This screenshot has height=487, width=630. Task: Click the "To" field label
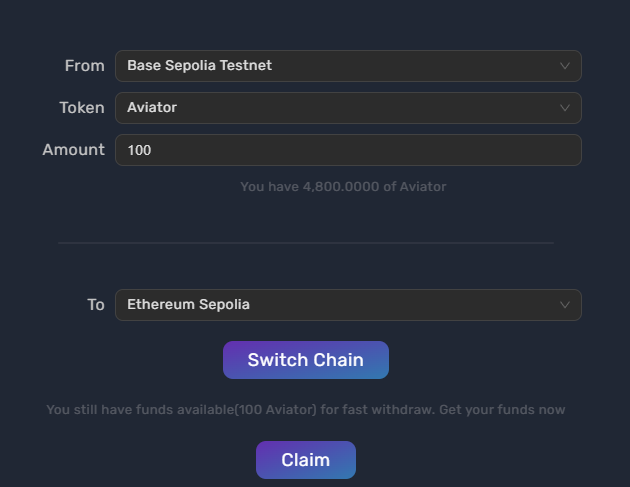[x=95, y=305]
